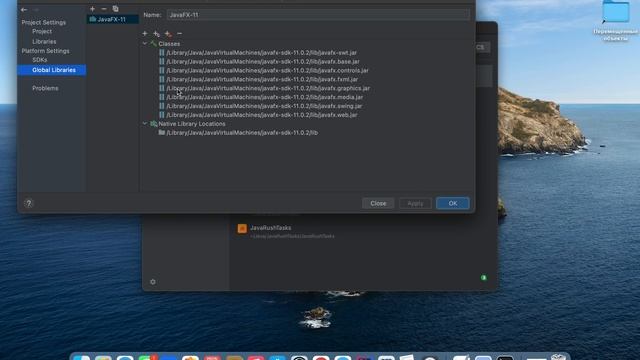This screenshot has height=360, width=640.
Task: Select the JavaFX-11 library in the list
Action: [x=112, y=19]
